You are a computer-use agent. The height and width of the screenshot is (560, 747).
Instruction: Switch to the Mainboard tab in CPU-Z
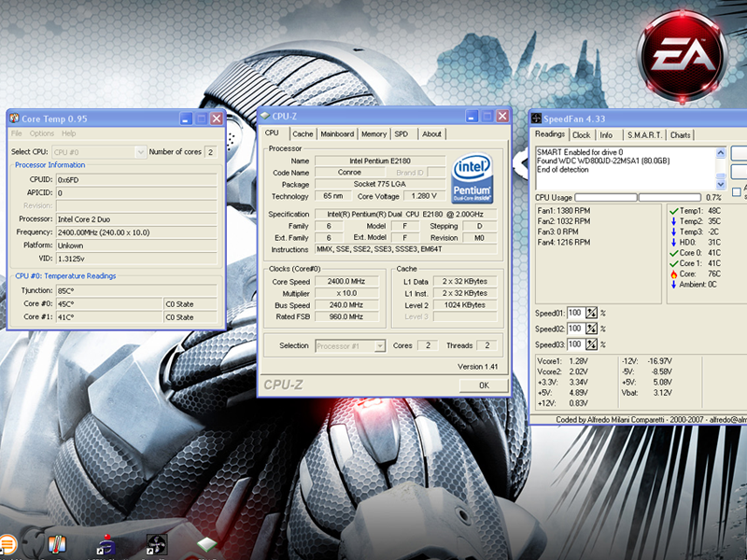[337, 134]
